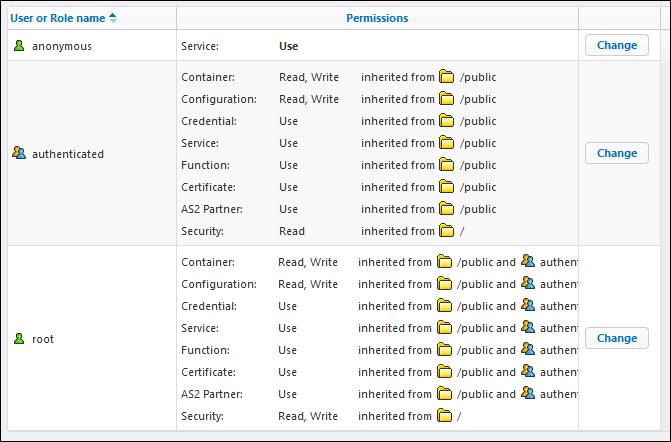This screenshot has height=442, width=671.
Task: Click the anonymous user icon
Action: coord(18,46)
